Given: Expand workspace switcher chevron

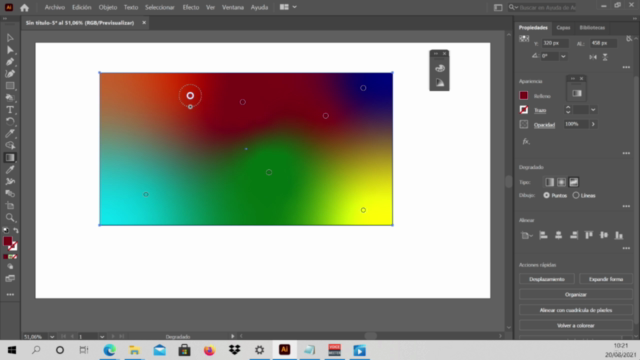Looking at the screenshot, I should click(294, 7).
